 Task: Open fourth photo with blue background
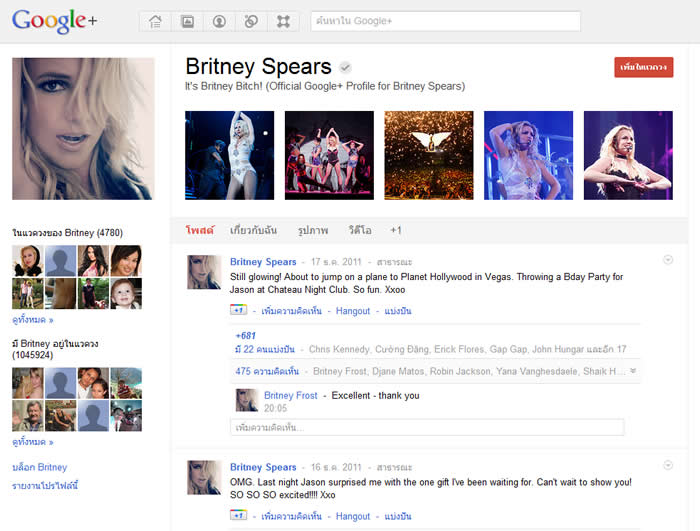coord(528,155)
